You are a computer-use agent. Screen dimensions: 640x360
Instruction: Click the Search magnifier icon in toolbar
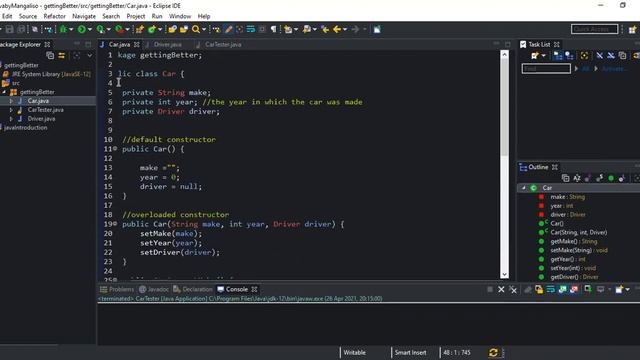[196, 29]
